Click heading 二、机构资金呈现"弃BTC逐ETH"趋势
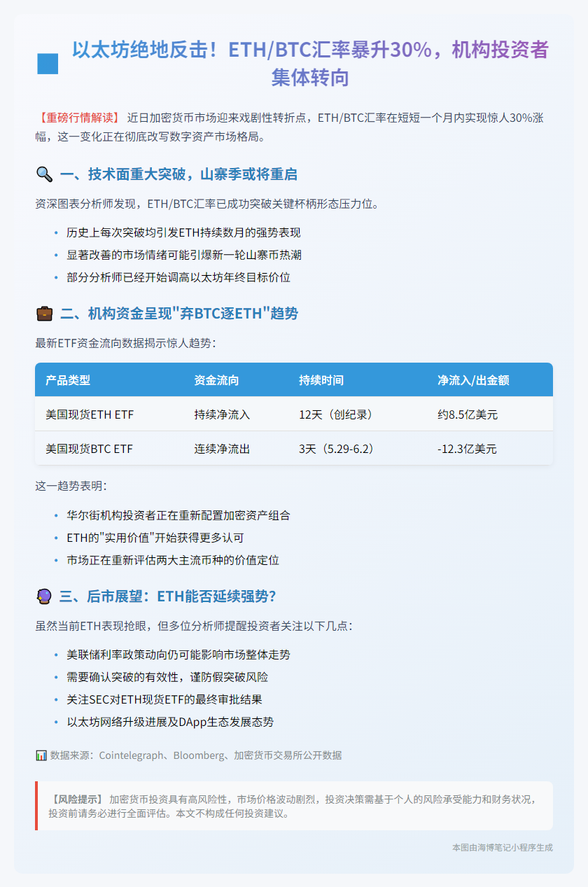The height and width of the screenshot is (887, 588). [x=180, y=314]
